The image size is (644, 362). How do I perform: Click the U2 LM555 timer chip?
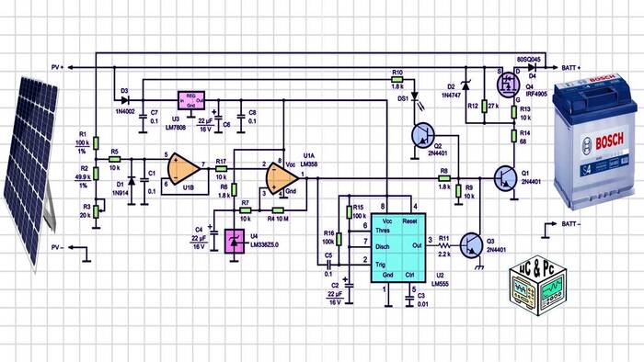tap(398, 248)
